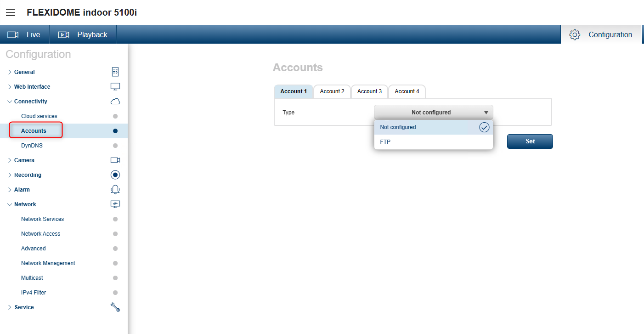Open the Playback tab
Viewport: 644px width, 334px height.
pyautogui.click(x=83, y=35)
